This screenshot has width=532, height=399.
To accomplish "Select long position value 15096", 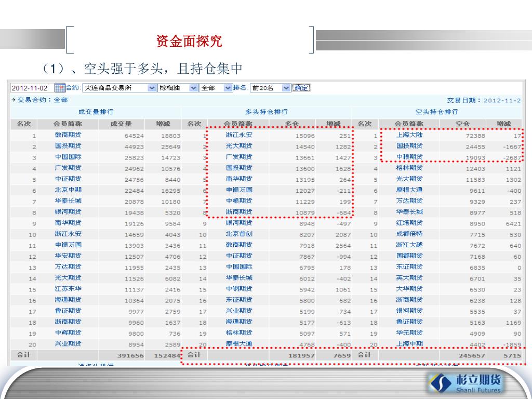I will (304, 136).
